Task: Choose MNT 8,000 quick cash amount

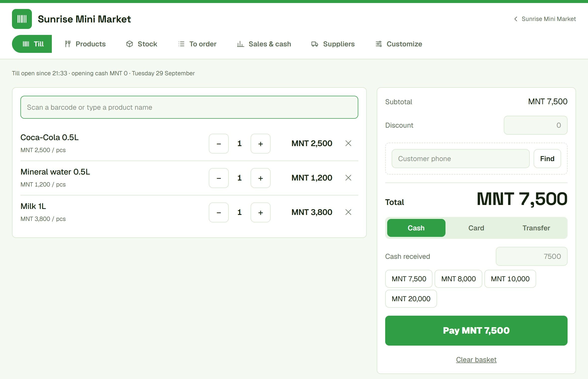Action: click(458, 279)
